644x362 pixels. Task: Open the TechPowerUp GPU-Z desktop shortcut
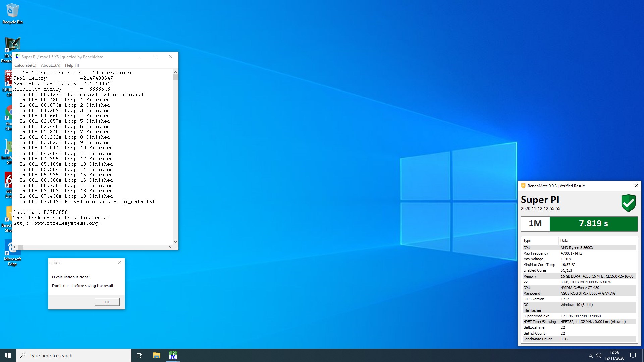pyautogui.click(x=7, y=152)
